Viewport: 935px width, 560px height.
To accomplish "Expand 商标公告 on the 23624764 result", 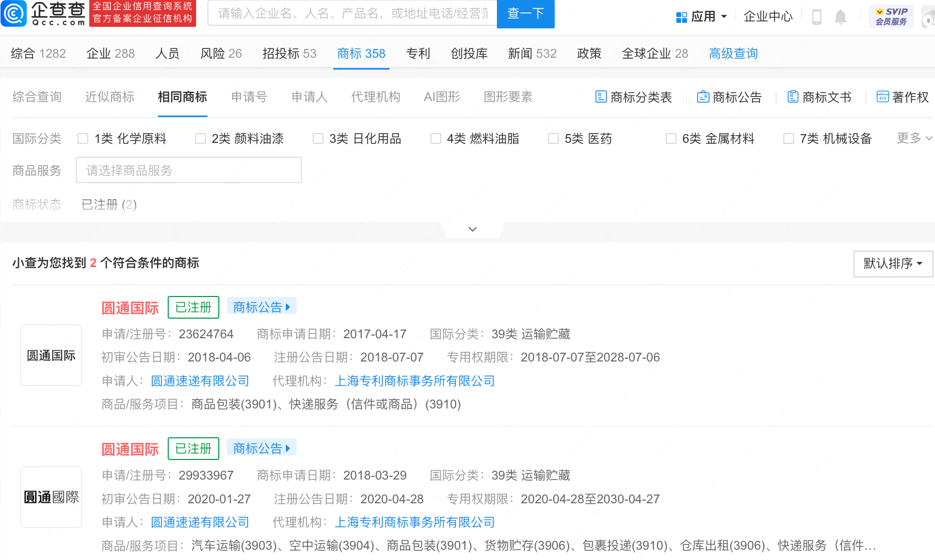I will (262, 307).
